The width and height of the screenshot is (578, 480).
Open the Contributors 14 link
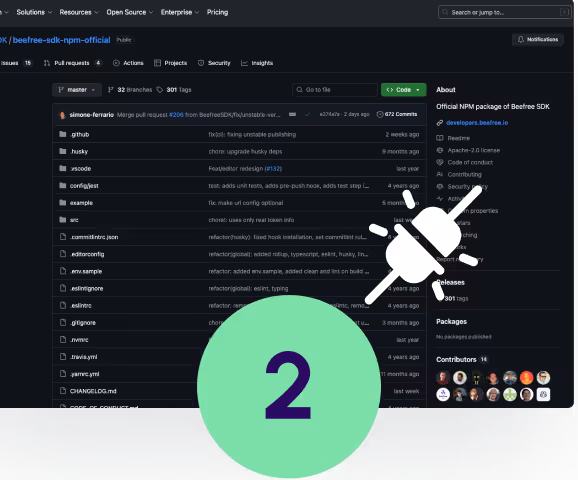(x=462, y=359)
